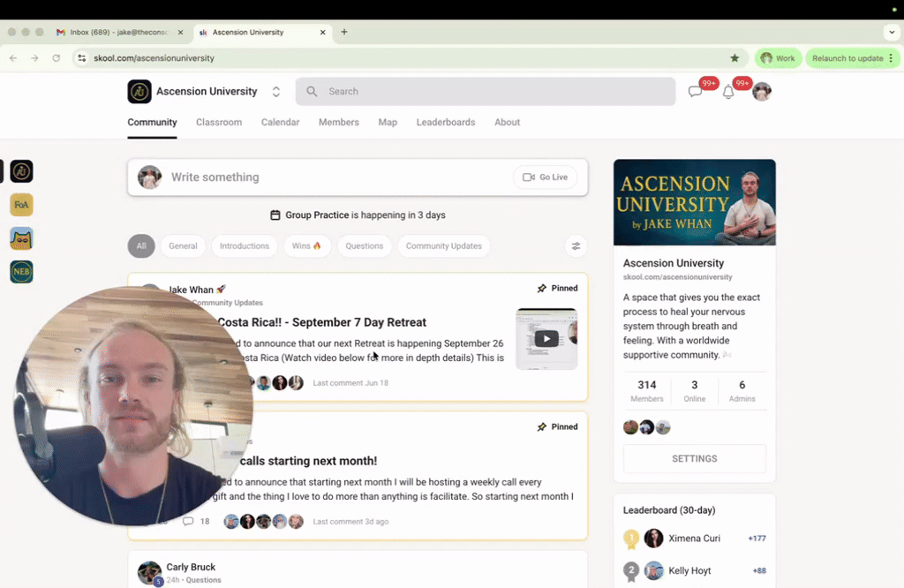
Task: Click the address bar URL
Action: pos(154,58)
